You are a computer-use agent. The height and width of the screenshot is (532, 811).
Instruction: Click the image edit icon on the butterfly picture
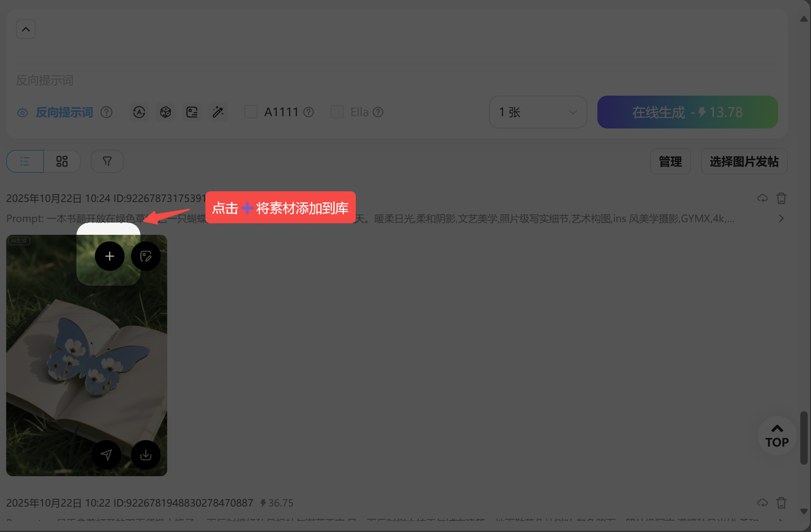click(146, 256)
